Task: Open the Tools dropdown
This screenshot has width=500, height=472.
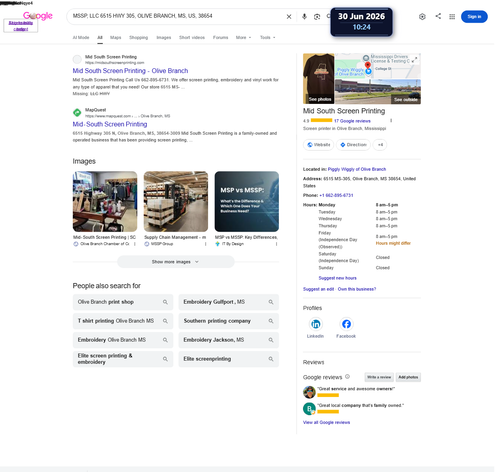Action: [x=267, y=38]
